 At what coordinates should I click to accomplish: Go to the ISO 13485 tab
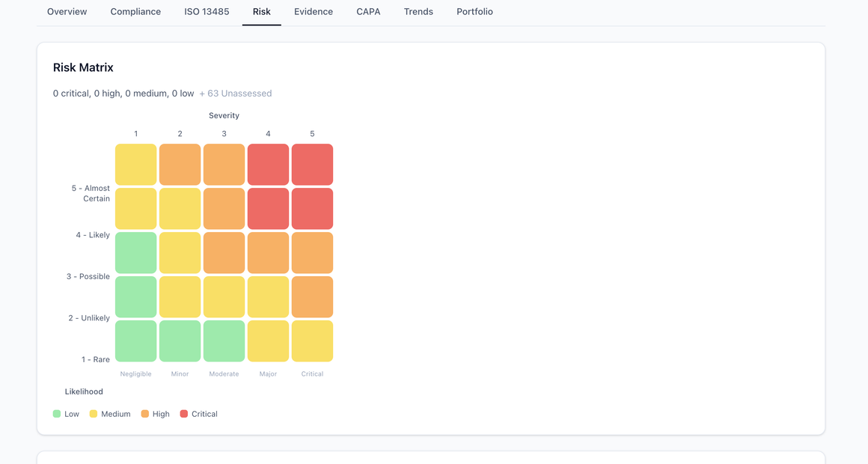pos(207,12)
